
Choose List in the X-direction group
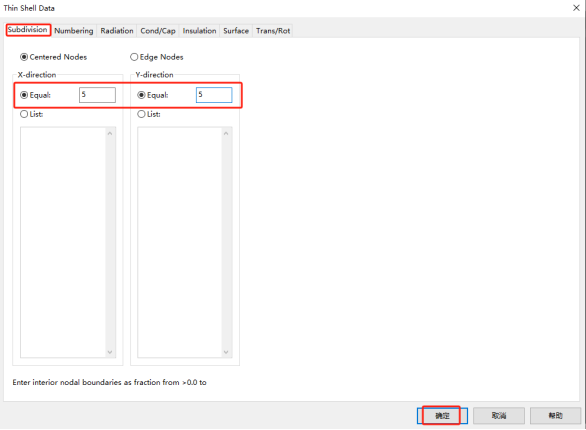[x=31, y=114]
